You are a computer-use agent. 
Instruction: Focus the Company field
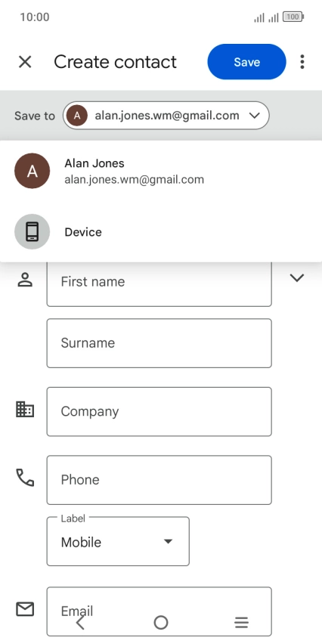[159, 411]
